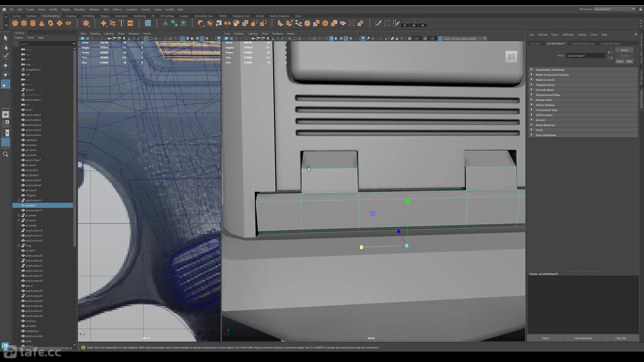Image resolution: width=644 pixels, height=362 pixels.
Task: Open the Windows menu
Action: 79,9
